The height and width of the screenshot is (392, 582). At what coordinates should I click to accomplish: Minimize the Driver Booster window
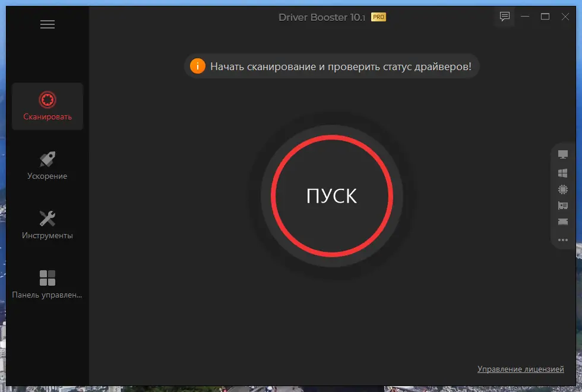[x=525, y=17]
